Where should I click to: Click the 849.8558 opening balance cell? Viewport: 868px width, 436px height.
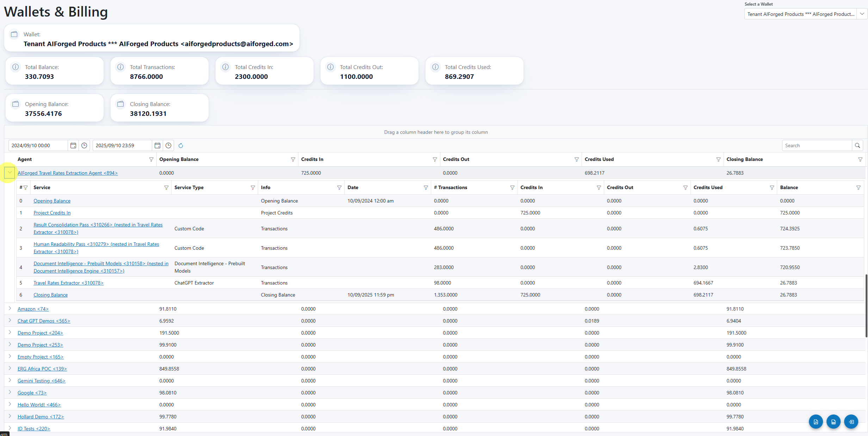click(x=169, y=369)
